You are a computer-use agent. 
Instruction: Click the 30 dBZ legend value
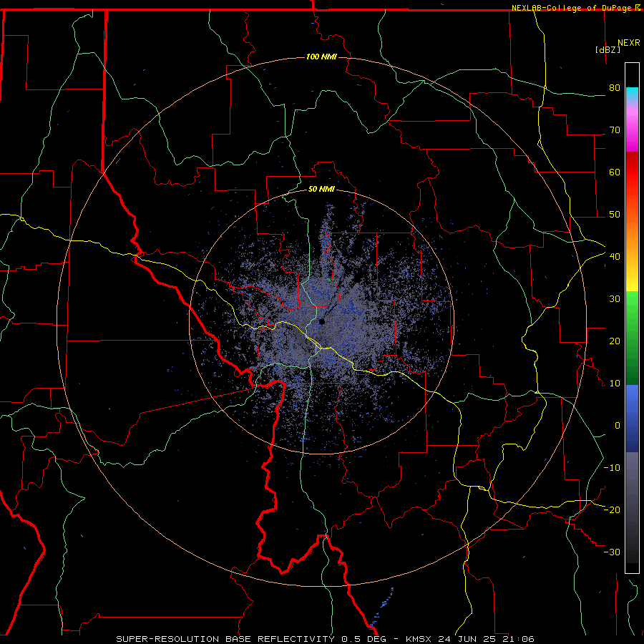coord(615,298)
